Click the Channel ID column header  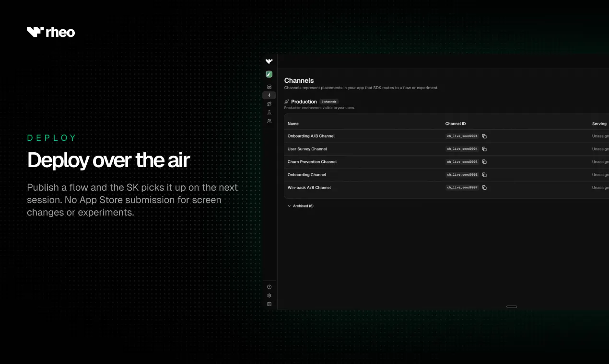pos(456,124)
